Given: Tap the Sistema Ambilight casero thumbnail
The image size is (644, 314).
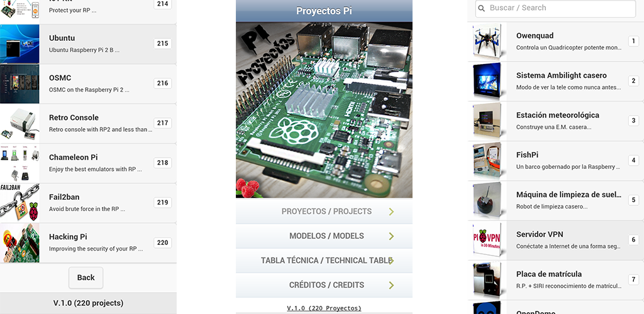Looking at the screenshot, I should point(487,81).
